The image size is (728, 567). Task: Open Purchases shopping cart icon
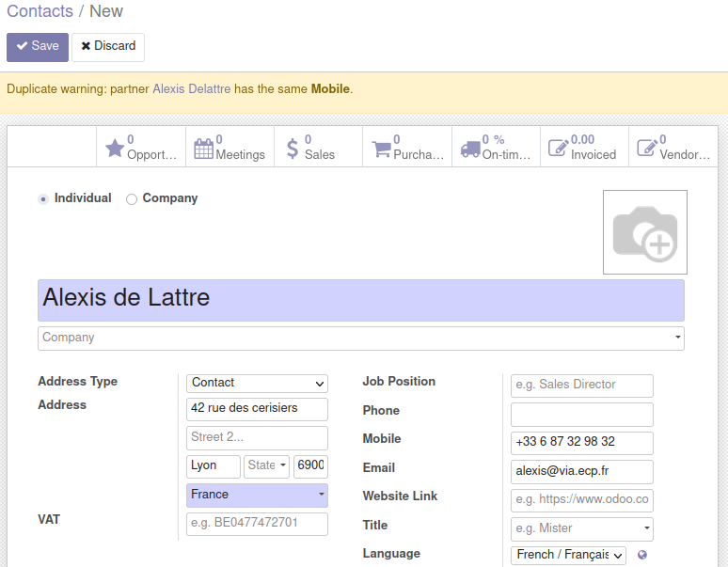tap(381, 149)
